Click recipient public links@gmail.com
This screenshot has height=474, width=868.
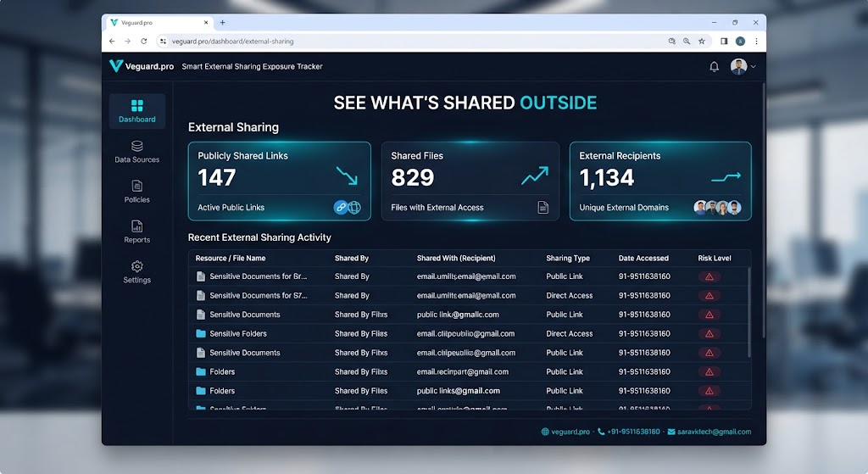point(459,391)
